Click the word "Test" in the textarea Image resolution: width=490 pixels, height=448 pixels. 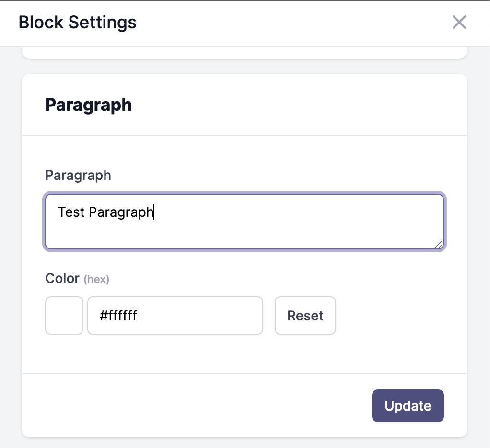(71, 212)
